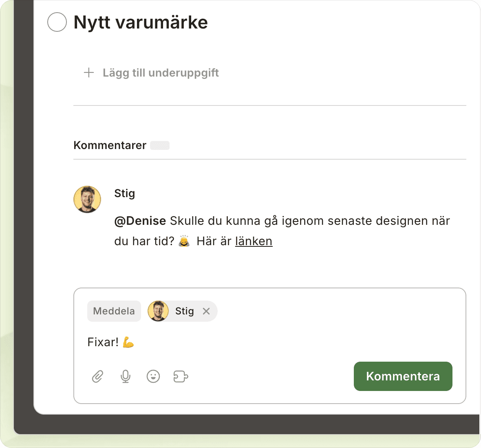Remove Stig from the notify list
The height and width of the screenshot is (448, 481).
pos(206,311)
